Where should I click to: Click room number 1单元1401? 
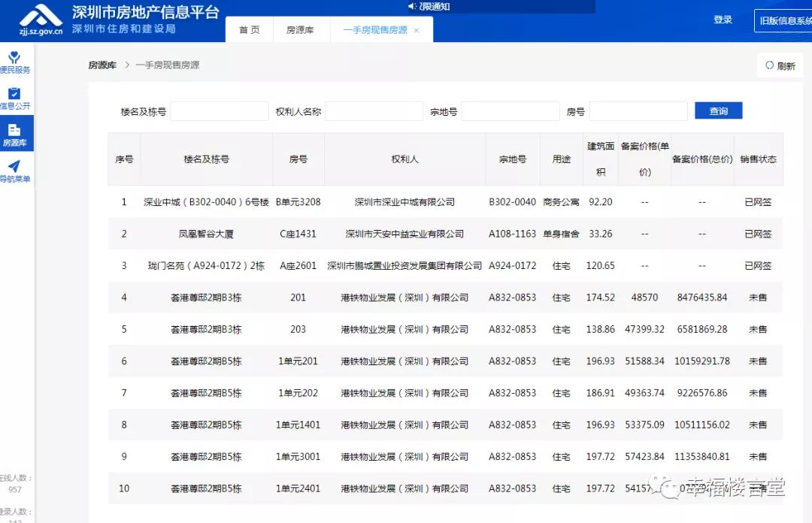pos(298,425)
